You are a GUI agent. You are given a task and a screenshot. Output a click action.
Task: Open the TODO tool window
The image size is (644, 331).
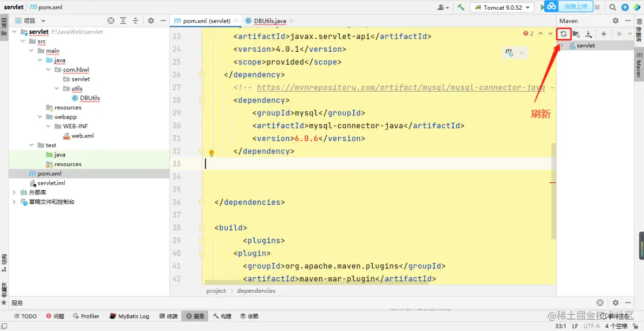tap(25, 316)
